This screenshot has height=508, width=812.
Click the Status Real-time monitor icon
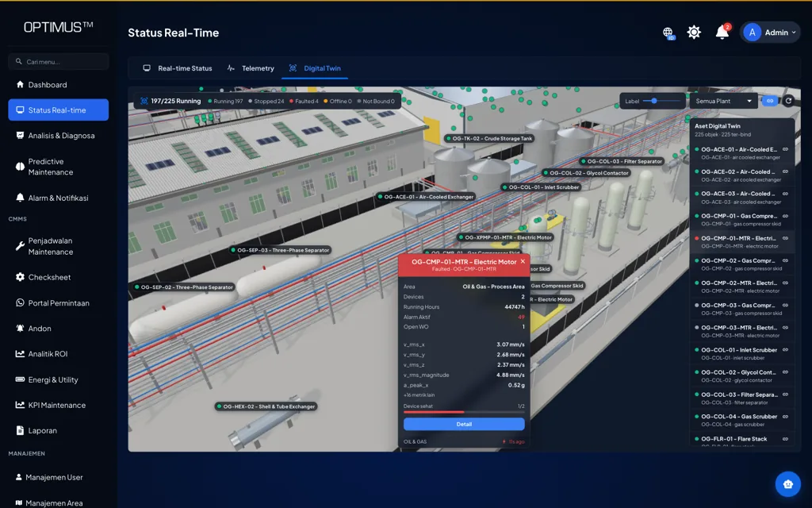click(20, 110)
